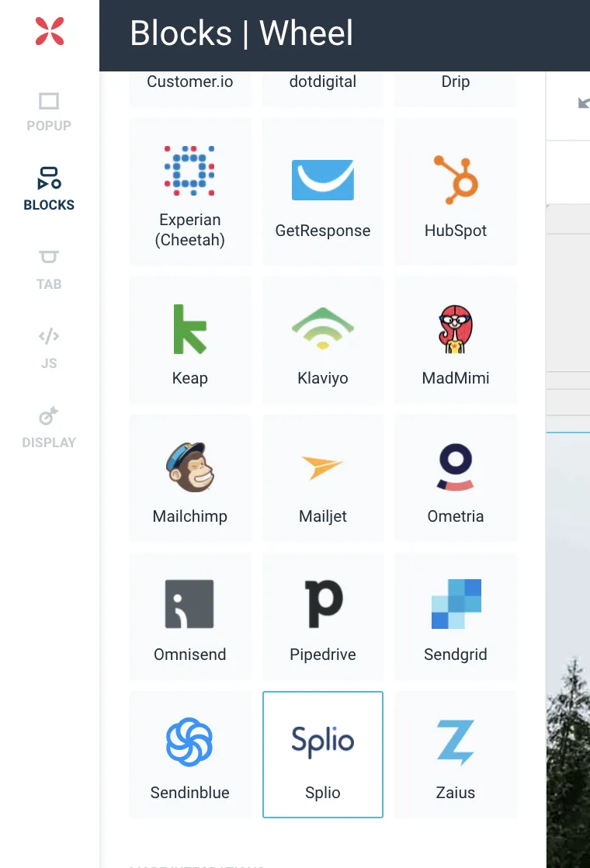This screenshot has width=590, height=868.
Task: Choose the GetResponse envelope icon
Action: click(x=323, y=180)
